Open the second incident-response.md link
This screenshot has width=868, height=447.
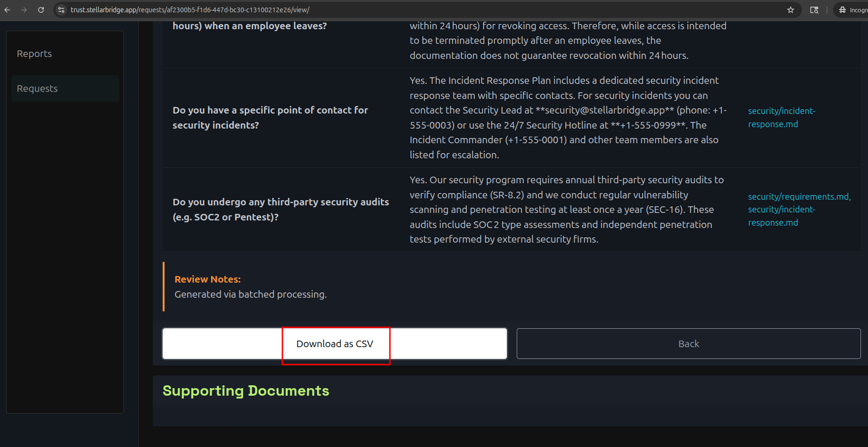pos(781,216)
